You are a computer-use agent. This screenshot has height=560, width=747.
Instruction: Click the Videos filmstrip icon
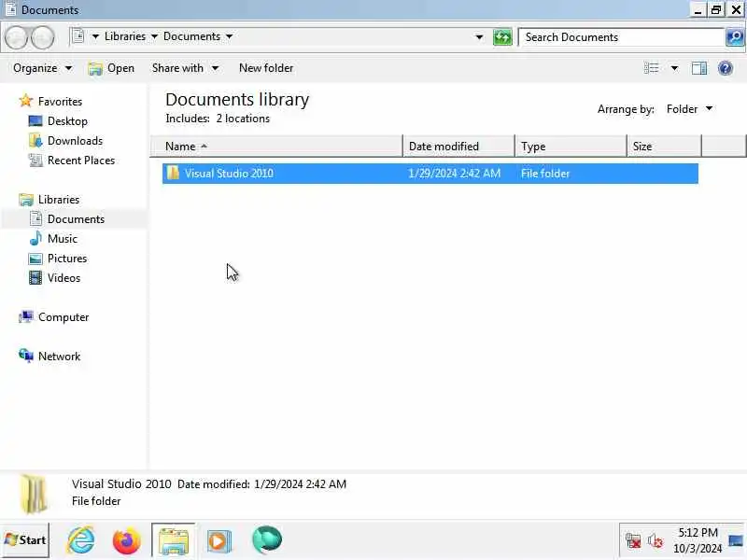tap(35, 277)
